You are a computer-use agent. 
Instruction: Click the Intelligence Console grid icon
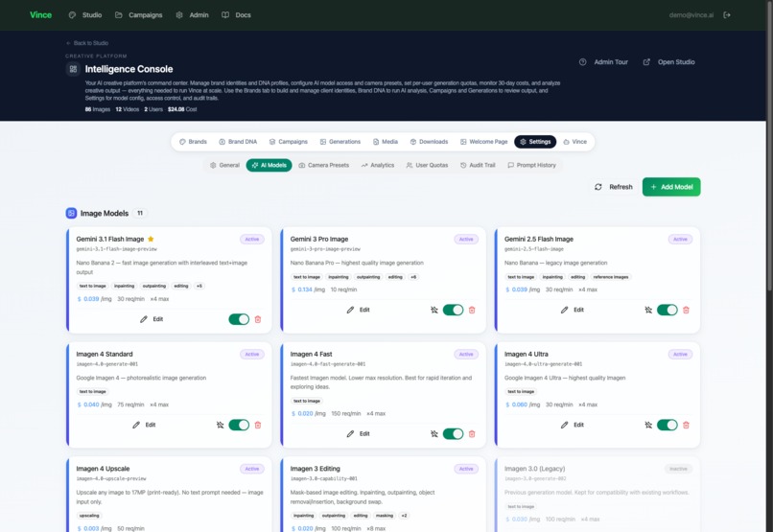pyautogui.click(x=73, y=69)
